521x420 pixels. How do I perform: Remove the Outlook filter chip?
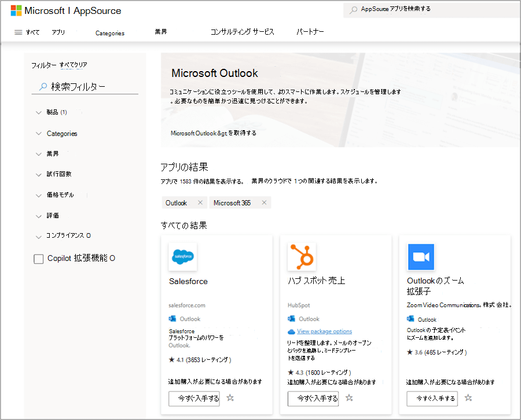[x=200, y=202]
